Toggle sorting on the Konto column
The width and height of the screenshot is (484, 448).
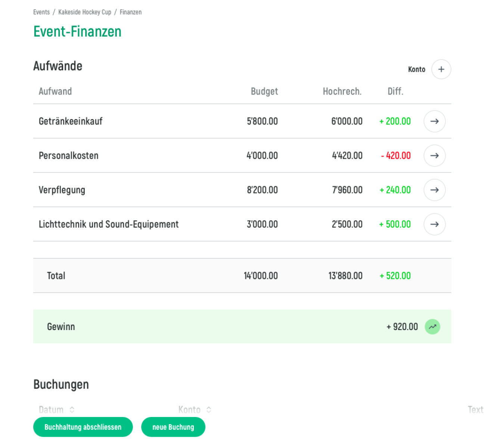(x=208, y=410)
